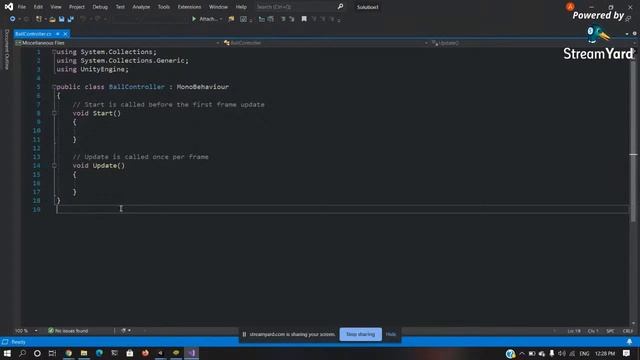Click the taskbar search magnifier
Viewport: 640px width, 360px height.
[x=22, y=353]
